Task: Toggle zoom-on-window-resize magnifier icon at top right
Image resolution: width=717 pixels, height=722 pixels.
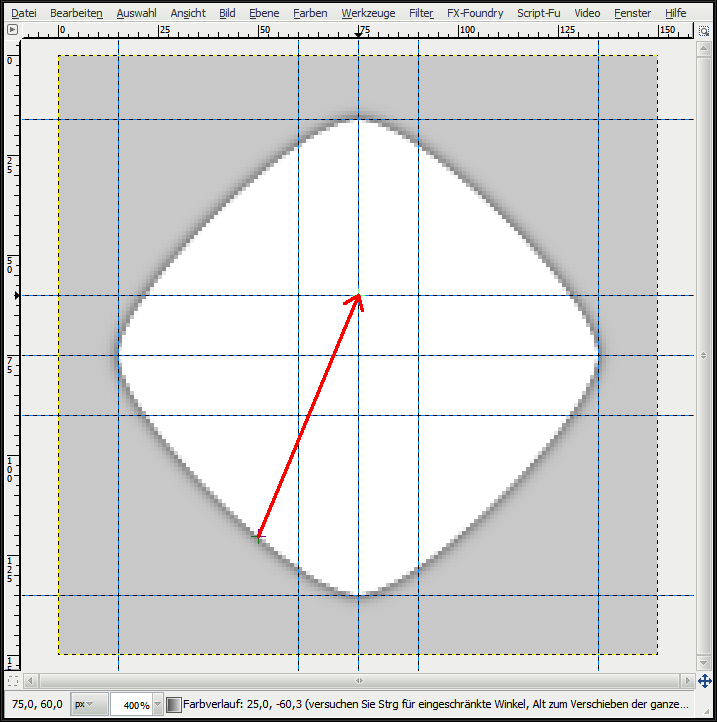Action: 703,31
